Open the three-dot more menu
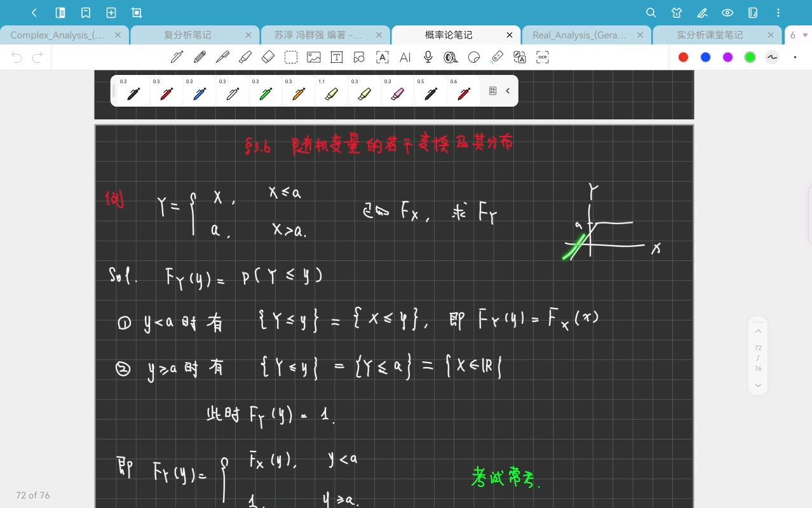Viewport: 812px width, 508px height. pos(778,13)
